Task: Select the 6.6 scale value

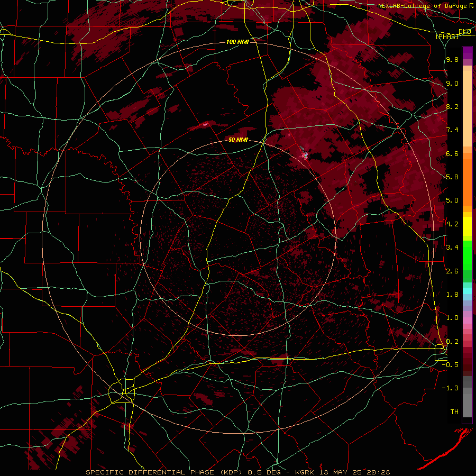Action: click(452, 153)
